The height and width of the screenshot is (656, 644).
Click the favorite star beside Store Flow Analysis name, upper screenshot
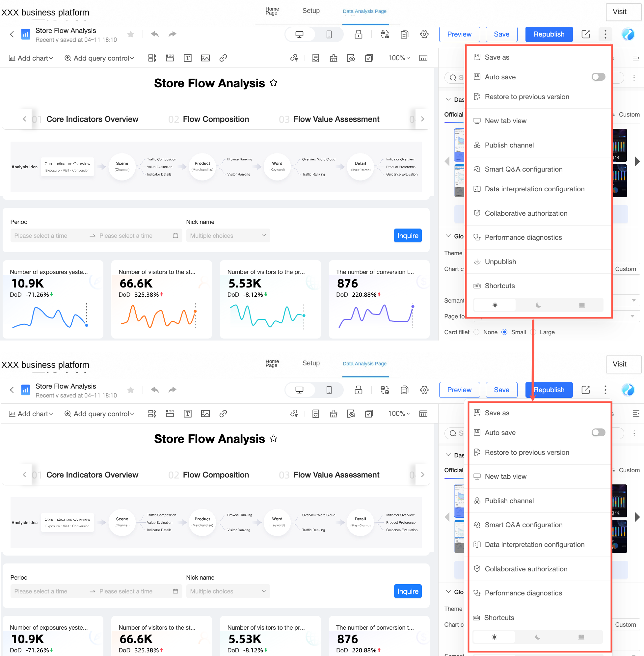[x=131, y=34]
